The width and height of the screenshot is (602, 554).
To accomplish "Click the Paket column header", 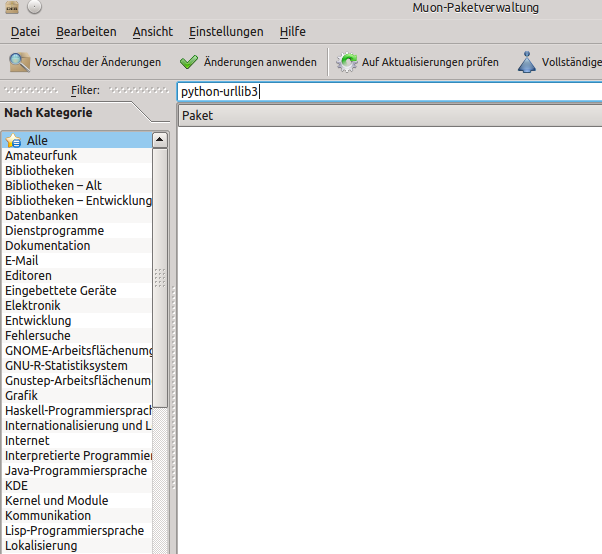I will (x=388, y=116).
